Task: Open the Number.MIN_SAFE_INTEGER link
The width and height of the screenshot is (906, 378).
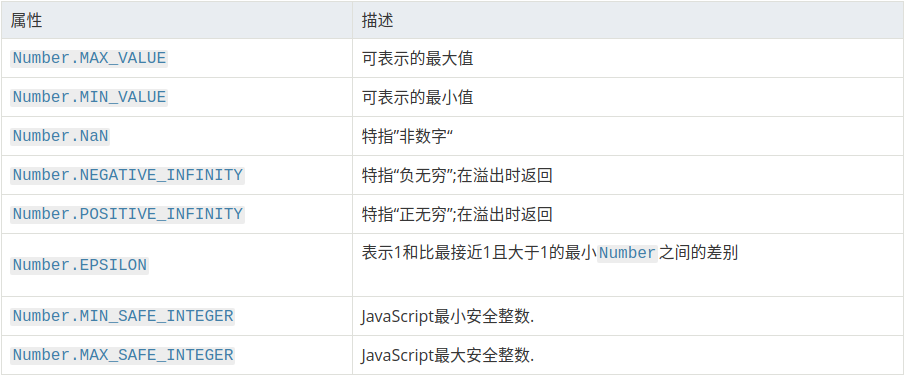Action: click(122, 316)
